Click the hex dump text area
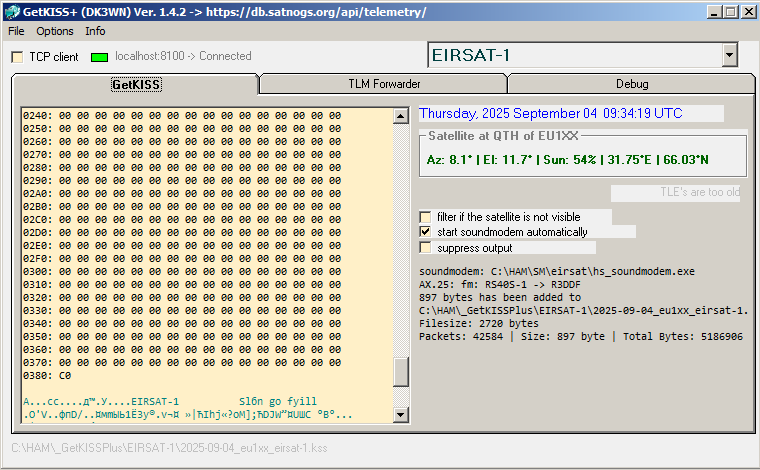 click(x=200, y=250)
